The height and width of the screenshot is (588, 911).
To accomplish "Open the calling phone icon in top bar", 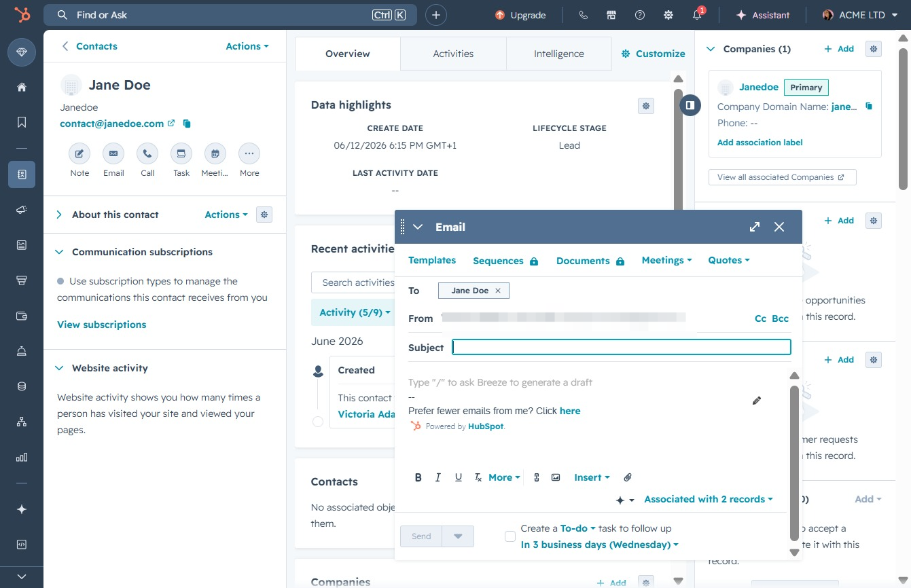I will (x=583, y=15).
